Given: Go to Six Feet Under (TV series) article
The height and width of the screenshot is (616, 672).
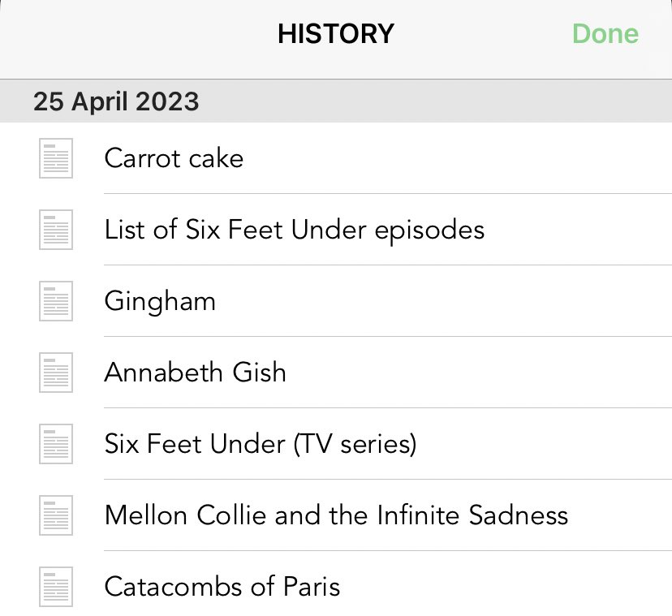Looking at the screenshot, I should 260,444.
